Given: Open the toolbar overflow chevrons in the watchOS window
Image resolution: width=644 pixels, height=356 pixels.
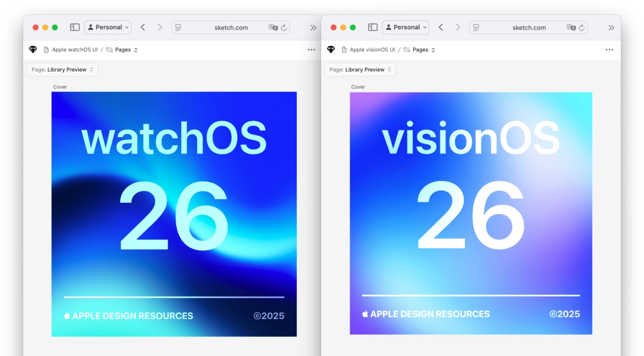Looking at the screenshot, I should pos(313,28).
